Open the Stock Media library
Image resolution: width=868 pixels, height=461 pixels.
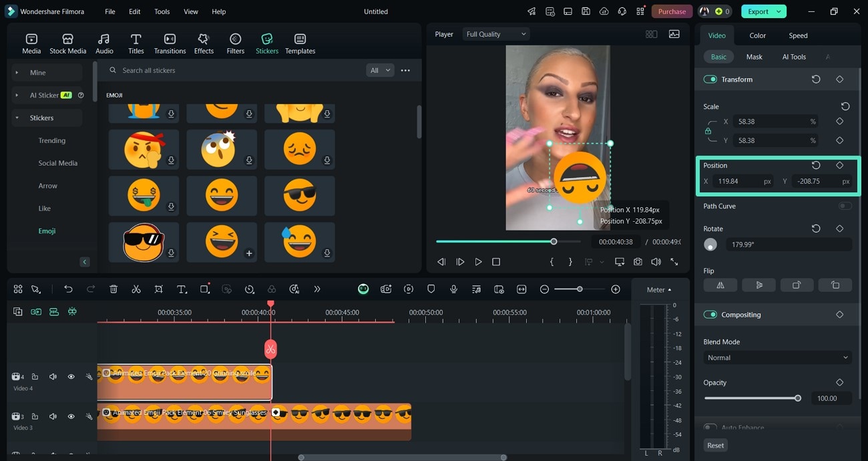pos(67,43)
